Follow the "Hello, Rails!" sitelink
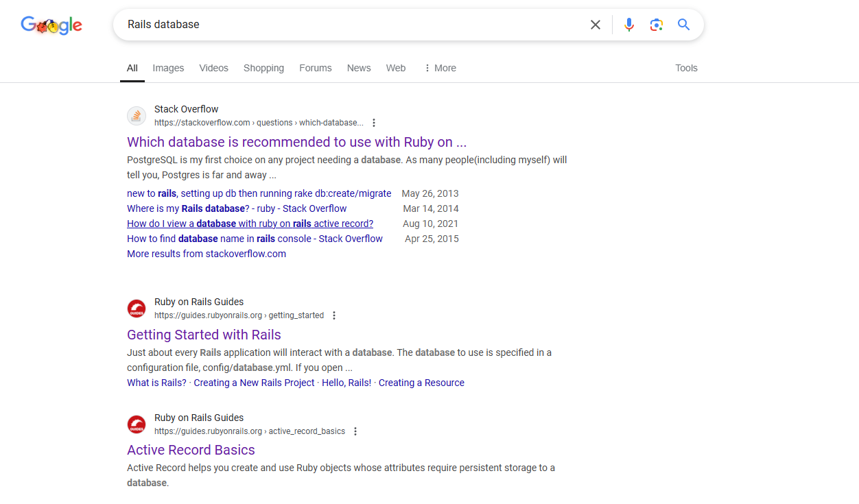The height and width of the screenshot is (504, 859). coord(346,383)
